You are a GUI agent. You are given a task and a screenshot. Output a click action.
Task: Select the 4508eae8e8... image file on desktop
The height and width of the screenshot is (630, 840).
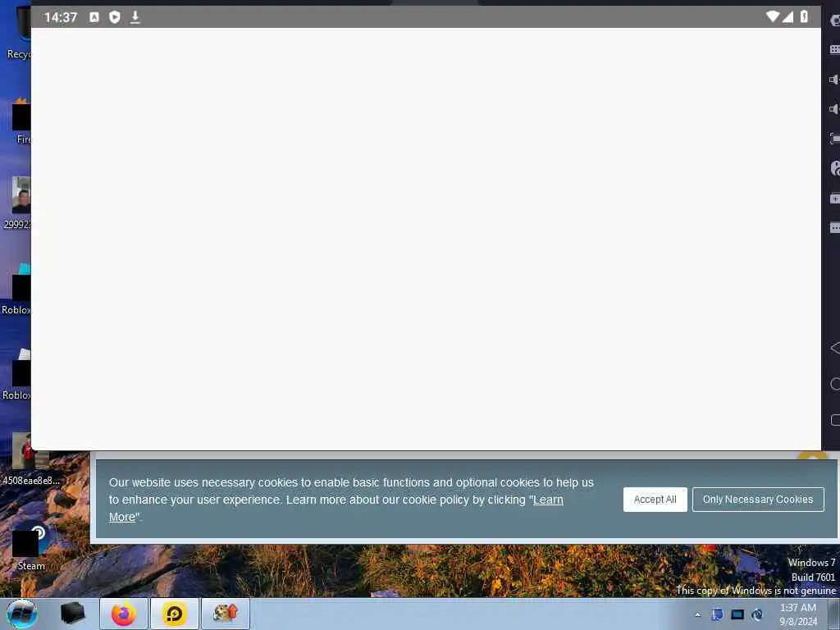pos(30,459)
